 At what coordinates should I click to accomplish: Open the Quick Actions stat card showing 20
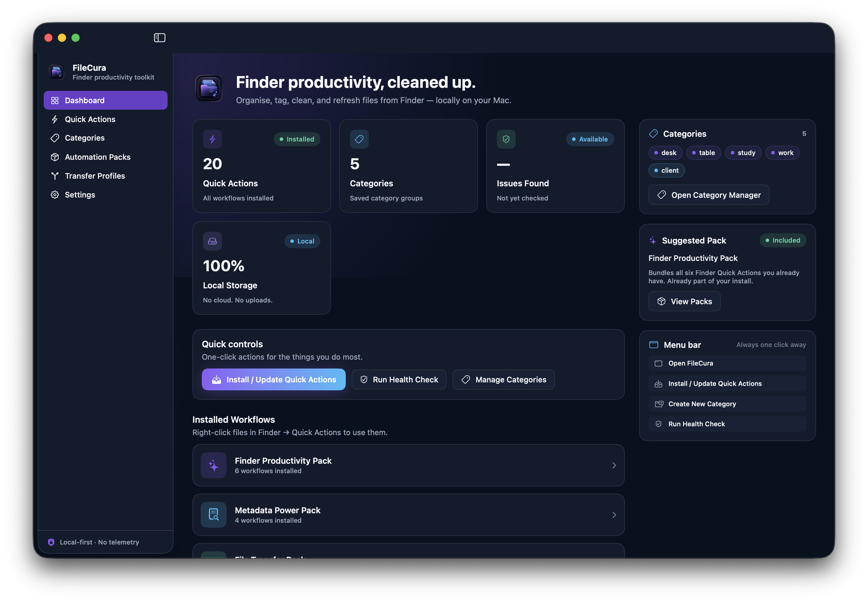pyautogui.click(x=261, y=166)
